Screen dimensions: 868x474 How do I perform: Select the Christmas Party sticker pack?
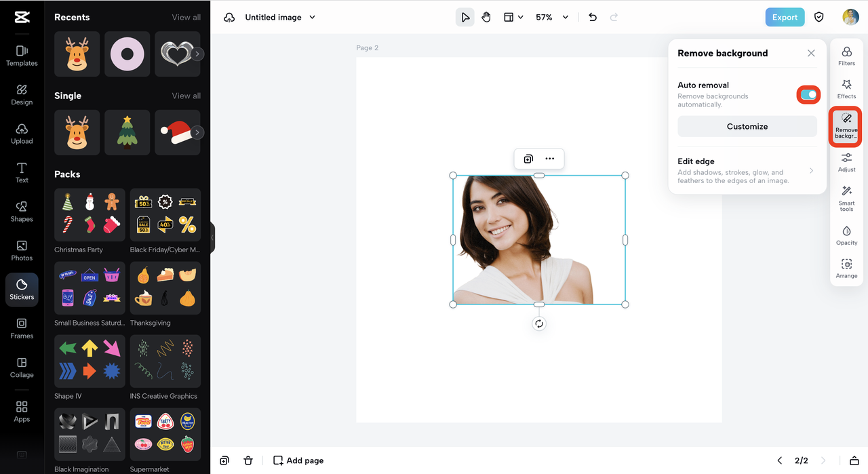point(90,215)
